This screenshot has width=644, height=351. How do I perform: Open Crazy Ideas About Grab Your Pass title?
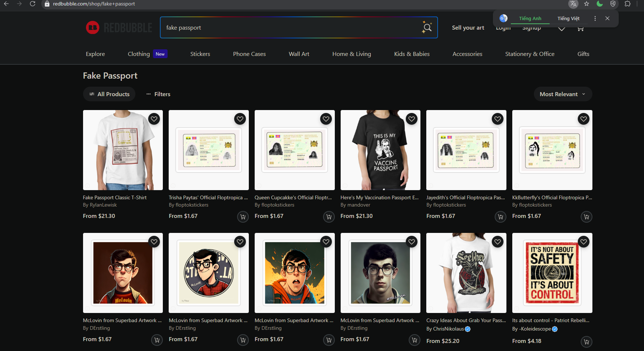pos(466,320)
